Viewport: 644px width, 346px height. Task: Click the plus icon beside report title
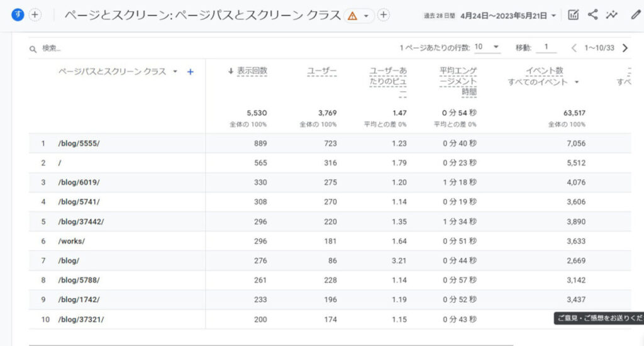tap(384, 15)
